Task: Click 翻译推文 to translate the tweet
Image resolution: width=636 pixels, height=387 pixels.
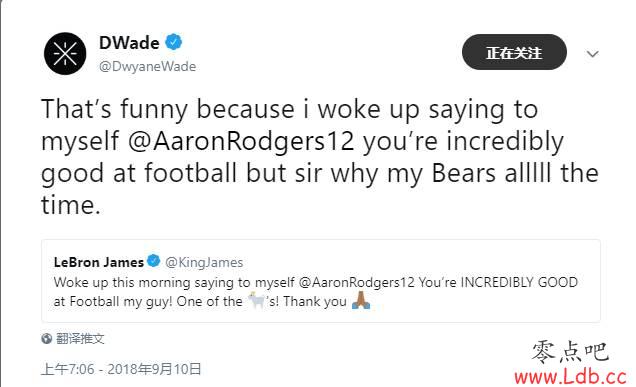Action: pyautogui.click(x=80, y=338)
